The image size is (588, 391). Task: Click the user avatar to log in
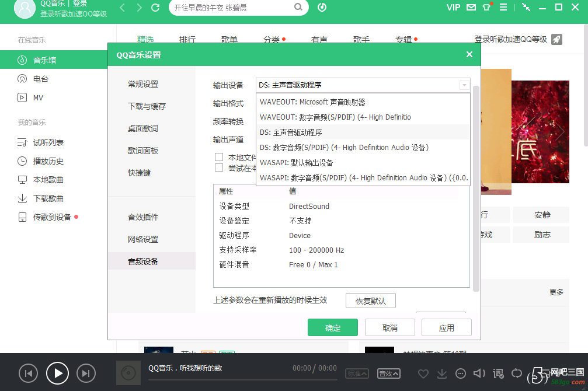[25, 8]
